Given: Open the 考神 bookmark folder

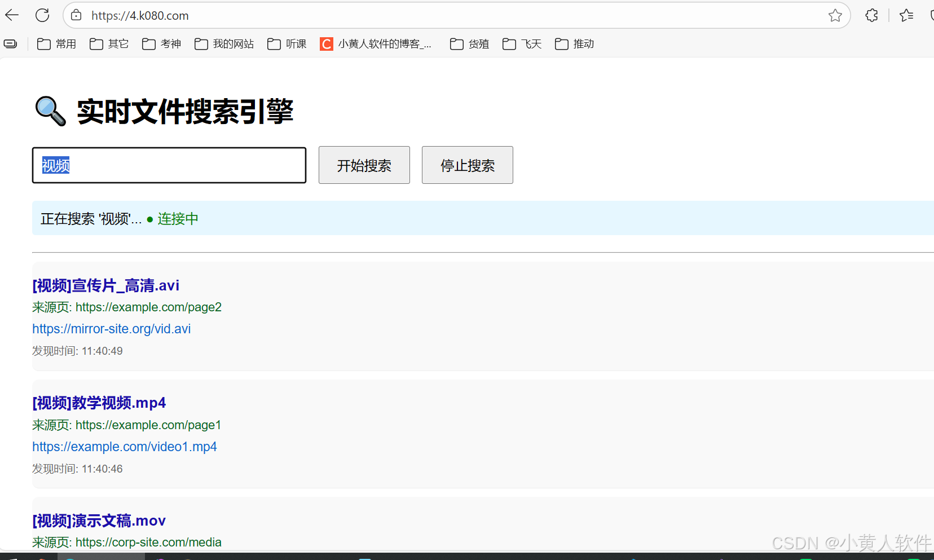Looking at the screenshot, I should pos(161,44).
